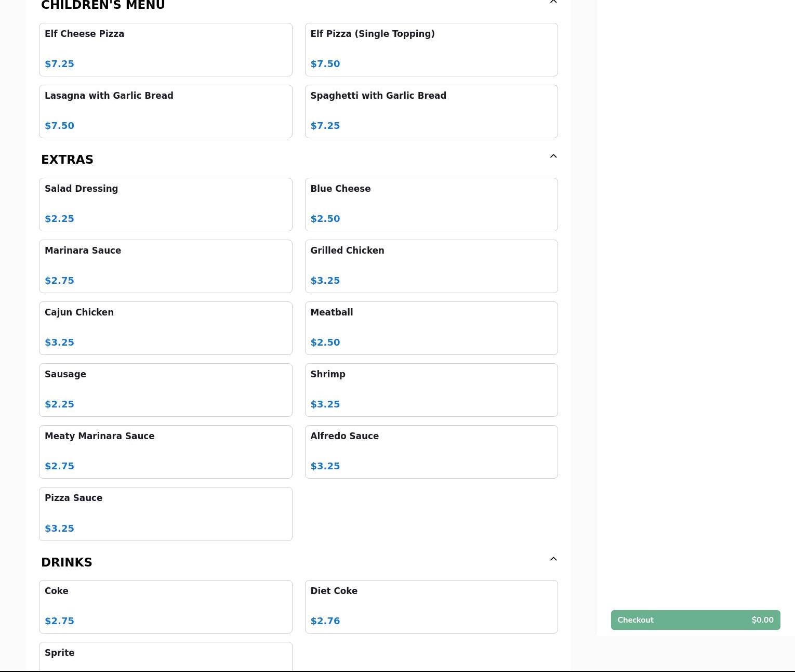Collapse the Children's Menu section chevron
This screenshot has width=795, height=672.
[x=553, y=2]
